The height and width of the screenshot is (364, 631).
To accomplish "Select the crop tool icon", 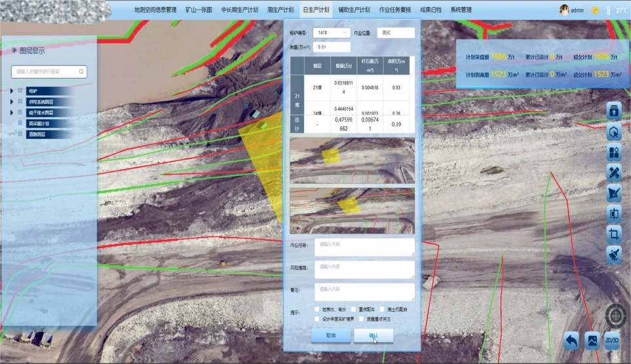I will point(614,233).
